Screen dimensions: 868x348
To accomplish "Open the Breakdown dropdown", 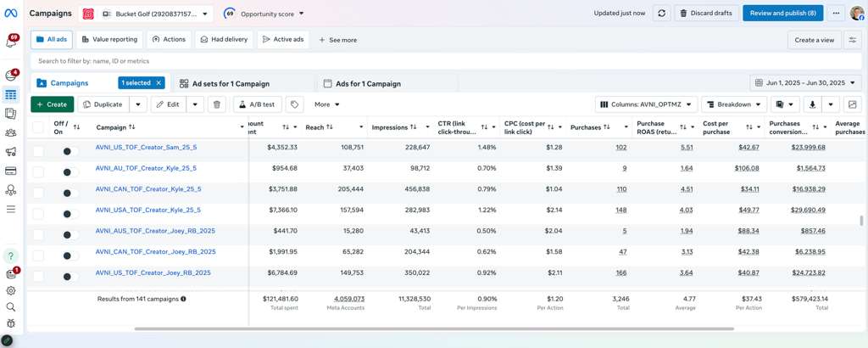I will coord(734,104).
